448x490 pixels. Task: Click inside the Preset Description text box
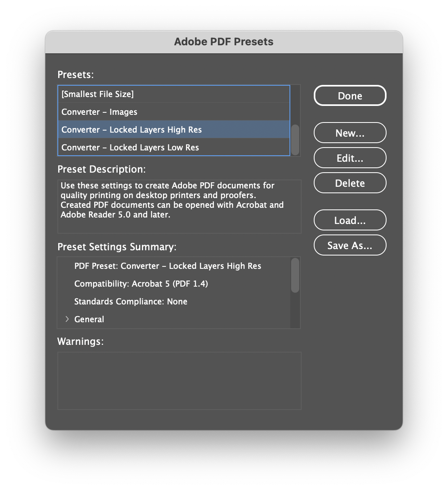tap(179, 207)
